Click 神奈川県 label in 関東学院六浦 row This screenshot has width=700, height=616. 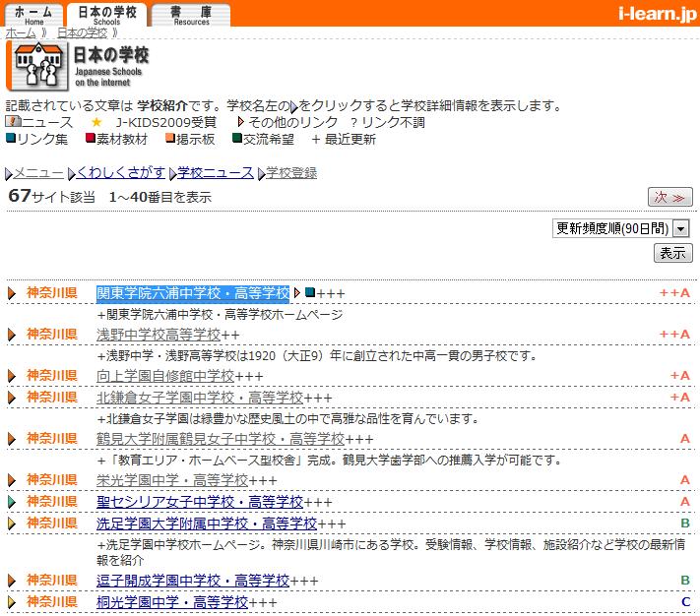[52, 292]
